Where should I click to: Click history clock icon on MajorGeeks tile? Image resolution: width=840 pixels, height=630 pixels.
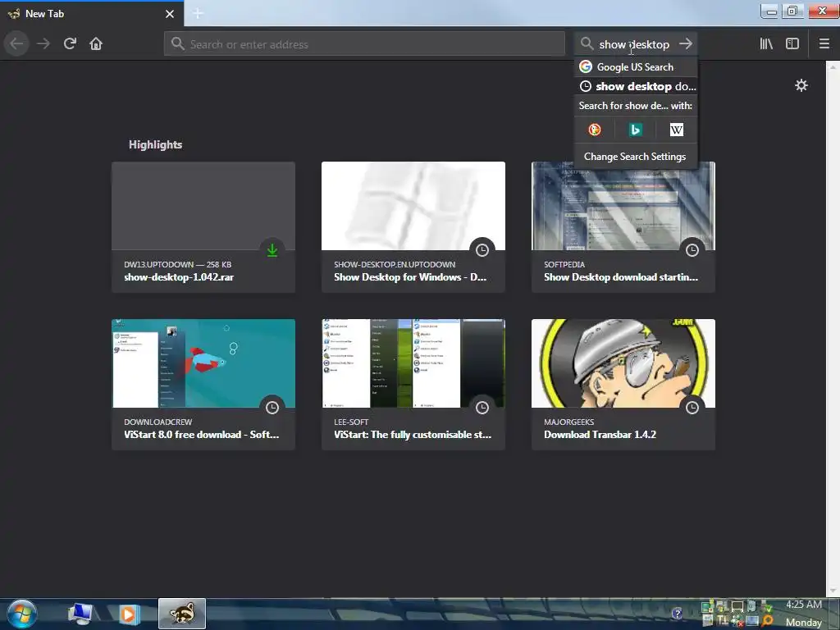pyautogui.click(x=692, y=407)
